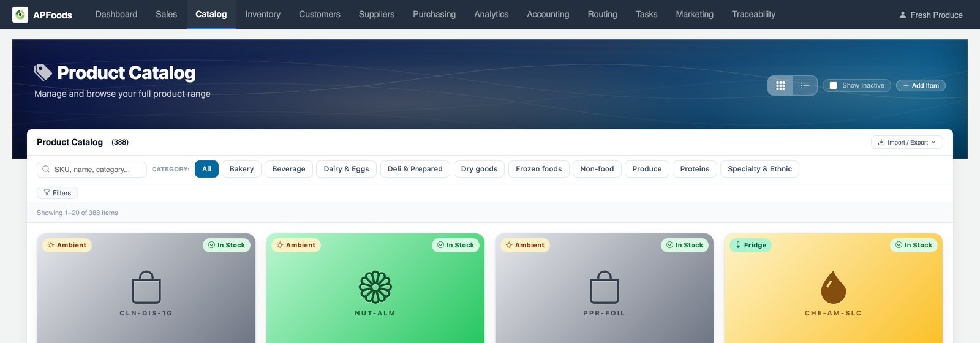The height and width of the screenshot is (343, 980).
Task: Click the Ambient badge on CLN-DIS-1G card
Action: [x=67, y=245]
